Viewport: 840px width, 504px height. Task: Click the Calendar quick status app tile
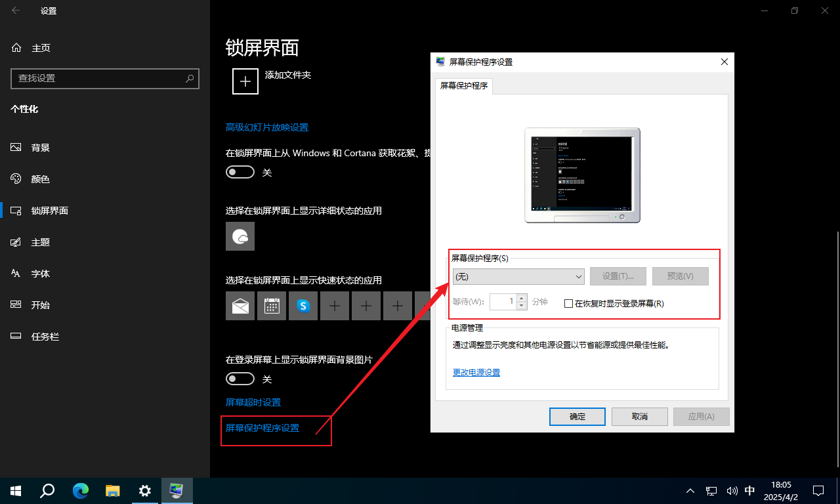272,306
